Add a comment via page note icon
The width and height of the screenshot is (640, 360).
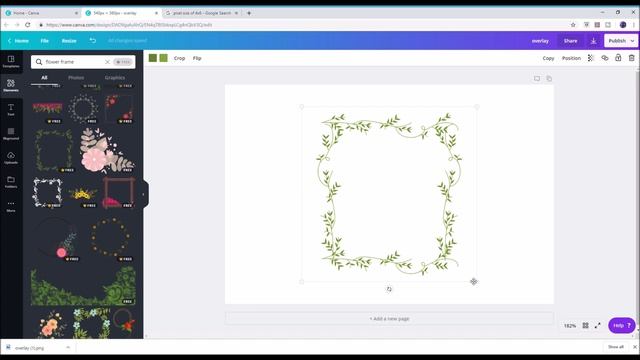pyautogui.click(x=537, y=78)
